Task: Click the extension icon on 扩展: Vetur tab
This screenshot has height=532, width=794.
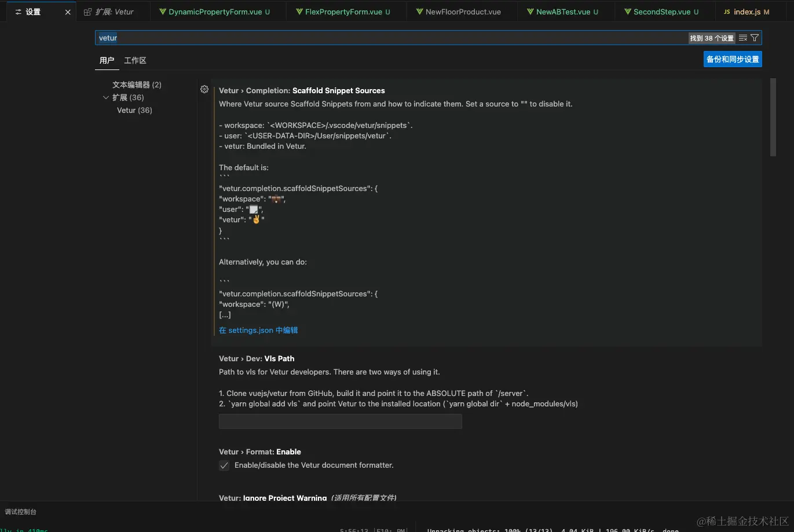Action: (x=87, y=12)
